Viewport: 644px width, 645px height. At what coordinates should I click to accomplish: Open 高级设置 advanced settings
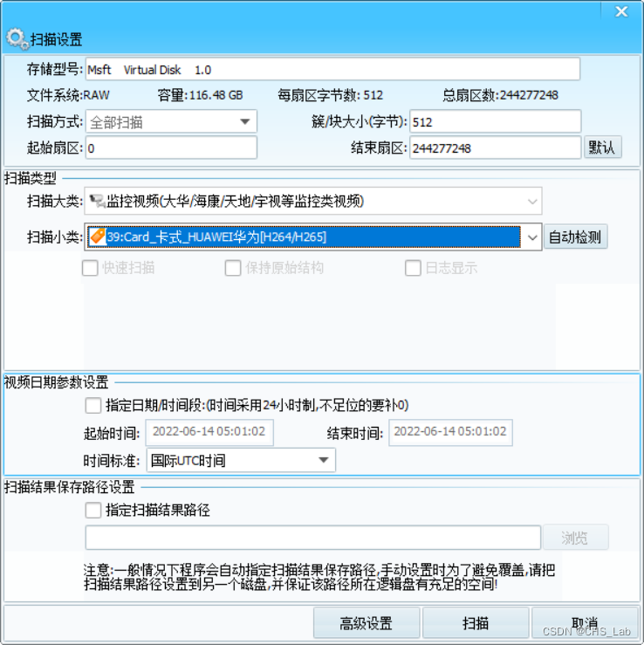coord(366,623)
